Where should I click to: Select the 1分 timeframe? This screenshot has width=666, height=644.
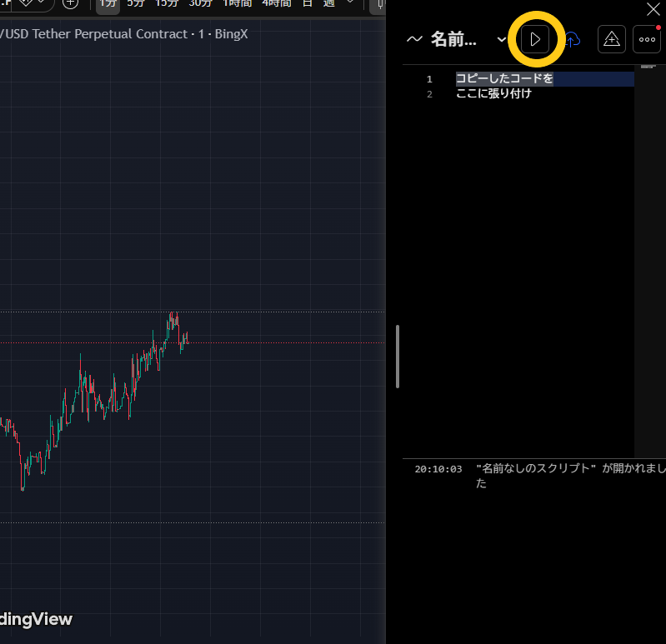pyautogui.click(x=107, y=4)
